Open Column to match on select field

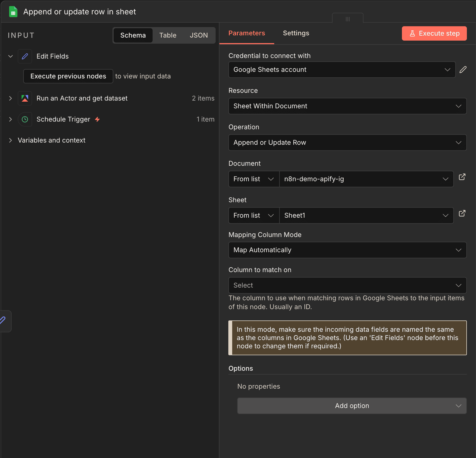[x=347, y=285]
